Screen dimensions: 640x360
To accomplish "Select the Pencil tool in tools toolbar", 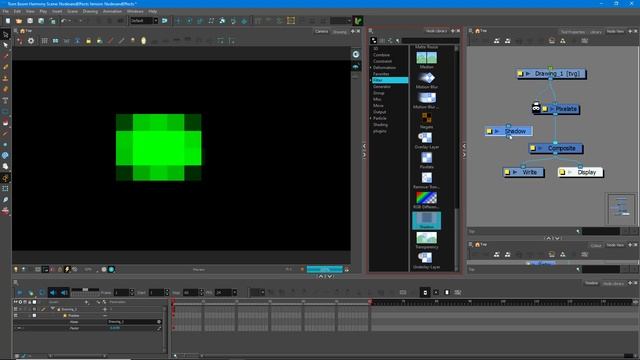I will (5, 67).
